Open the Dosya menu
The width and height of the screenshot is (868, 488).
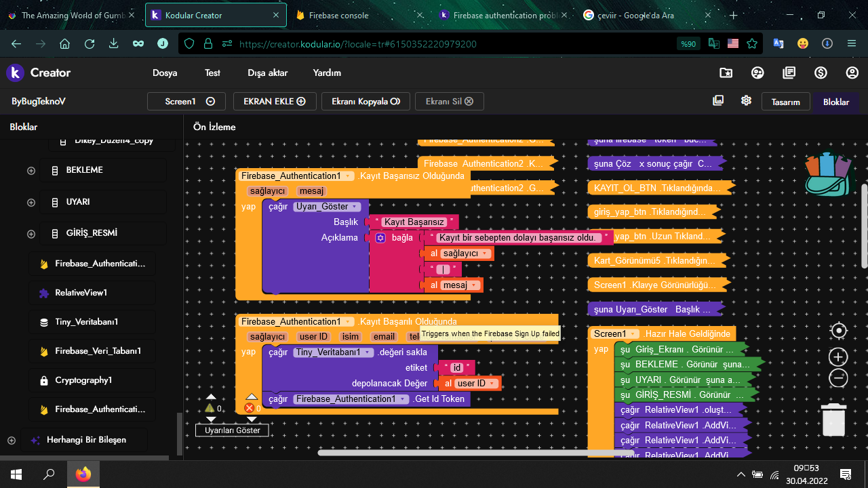point(165,73)
